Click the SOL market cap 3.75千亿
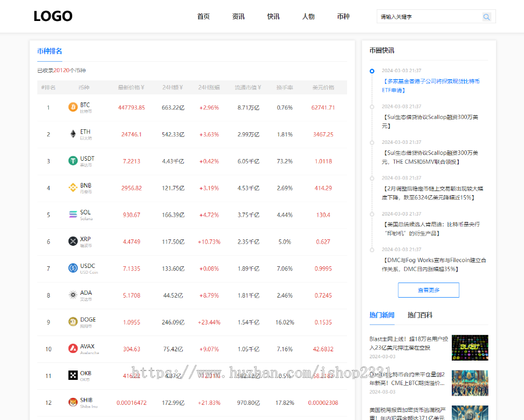Viewport: 524px width, 420px height. click(x=248, y=215)
